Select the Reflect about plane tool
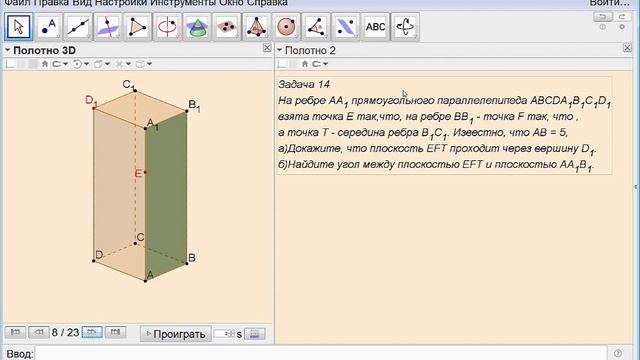 pos(346,27)
